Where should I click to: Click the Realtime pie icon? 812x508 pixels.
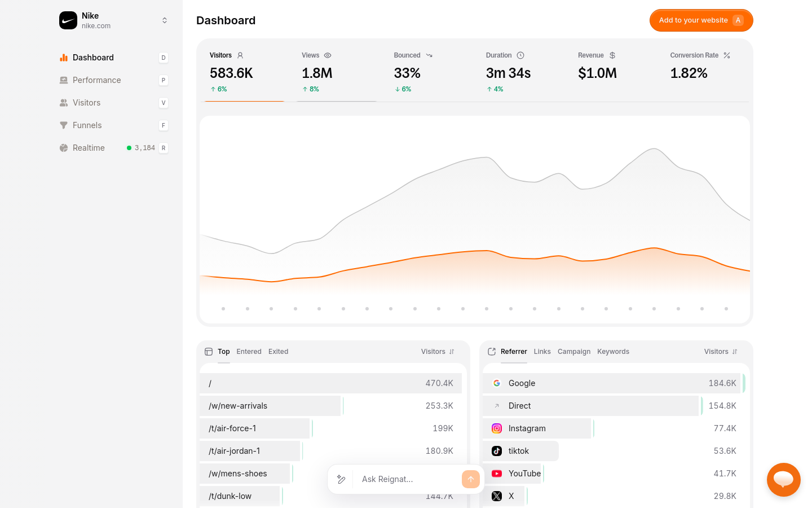tap(64, 148)
